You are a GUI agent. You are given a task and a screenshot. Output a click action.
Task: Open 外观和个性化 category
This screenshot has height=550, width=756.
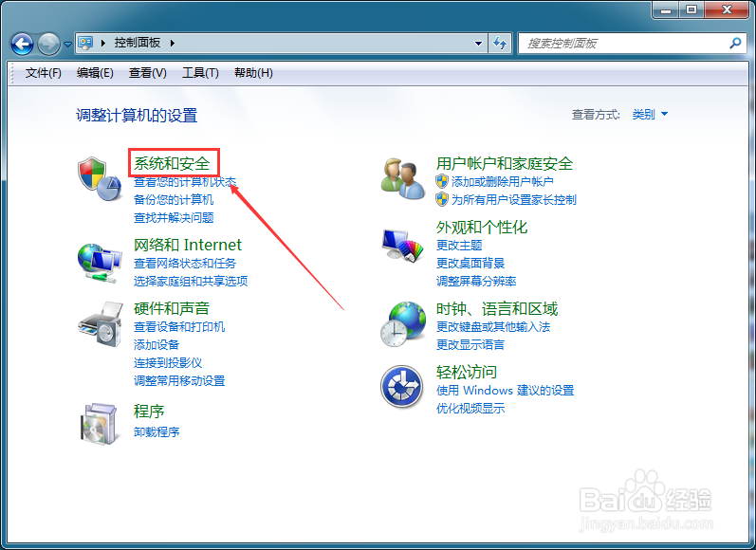[482, 227]
